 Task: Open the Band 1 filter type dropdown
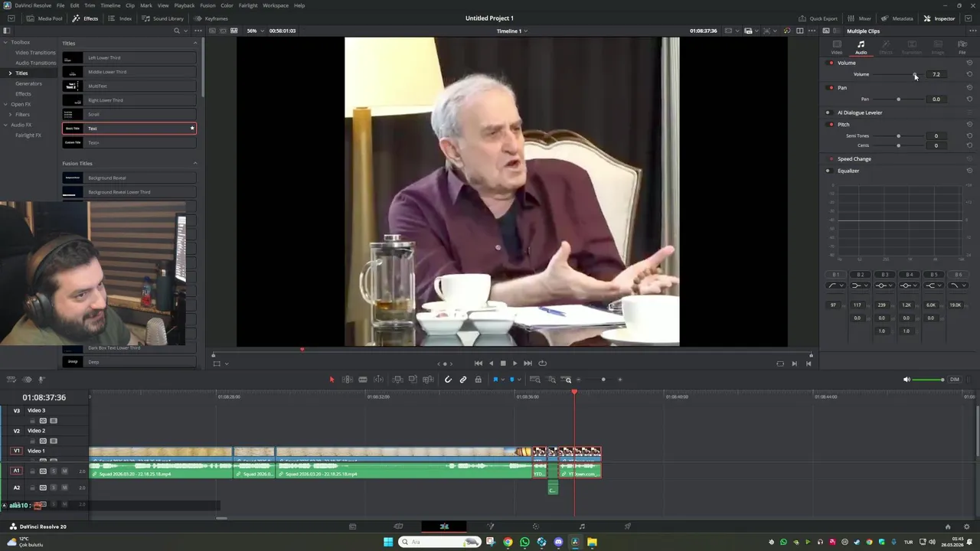tap(836, 285)
